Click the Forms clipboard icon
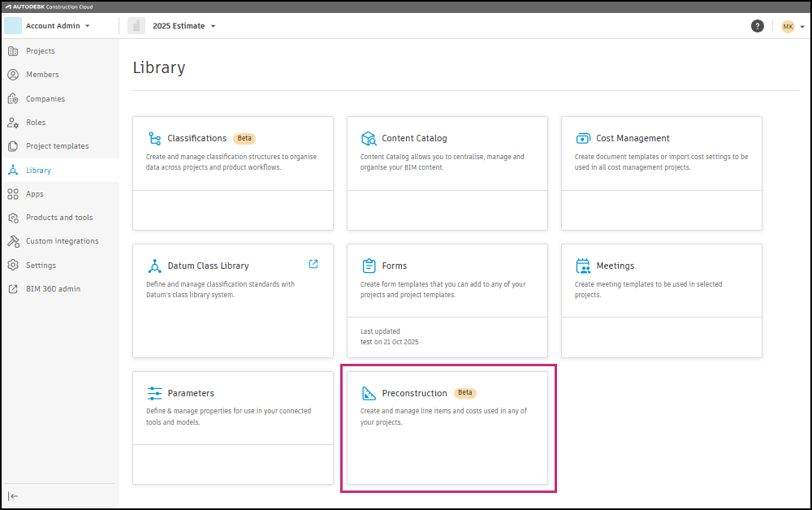 point(369,266)
